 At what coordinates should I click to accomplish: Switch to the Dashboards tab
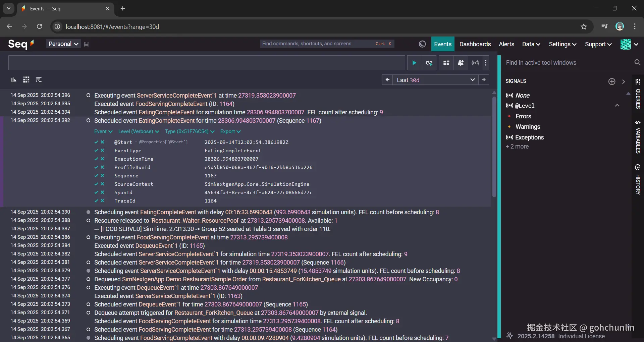click(475, 44)
